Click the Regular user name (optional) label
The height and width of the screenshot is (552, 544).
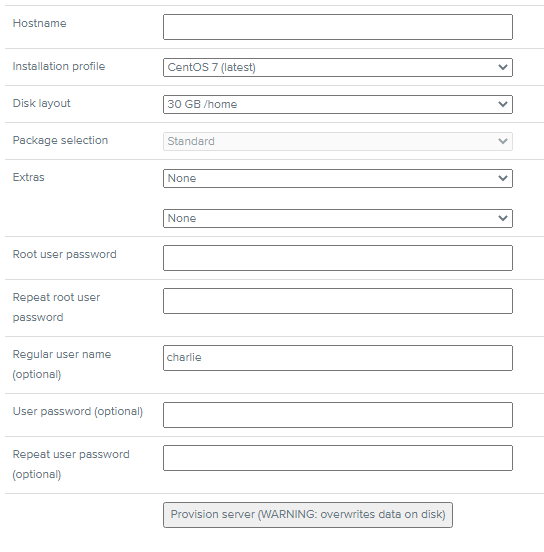coord(62,364)
